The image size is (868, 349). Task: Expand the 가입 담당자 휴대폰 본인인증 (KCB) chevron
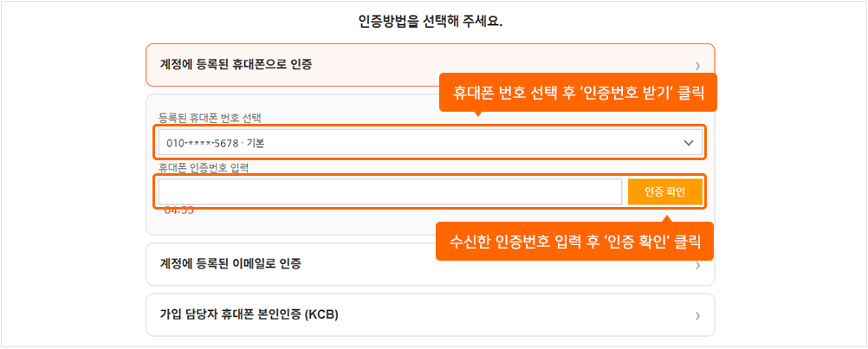[697, 316]
